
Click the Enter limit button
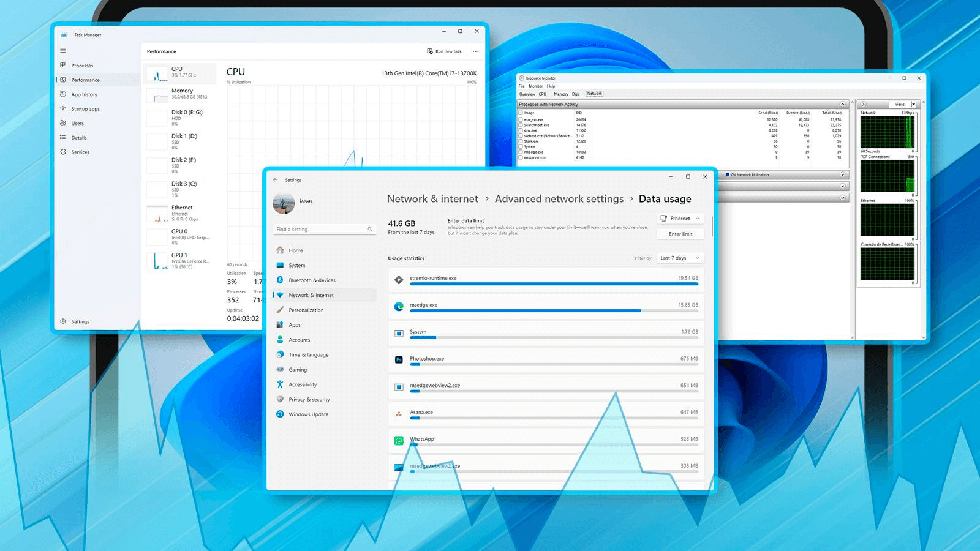[680, 233]
